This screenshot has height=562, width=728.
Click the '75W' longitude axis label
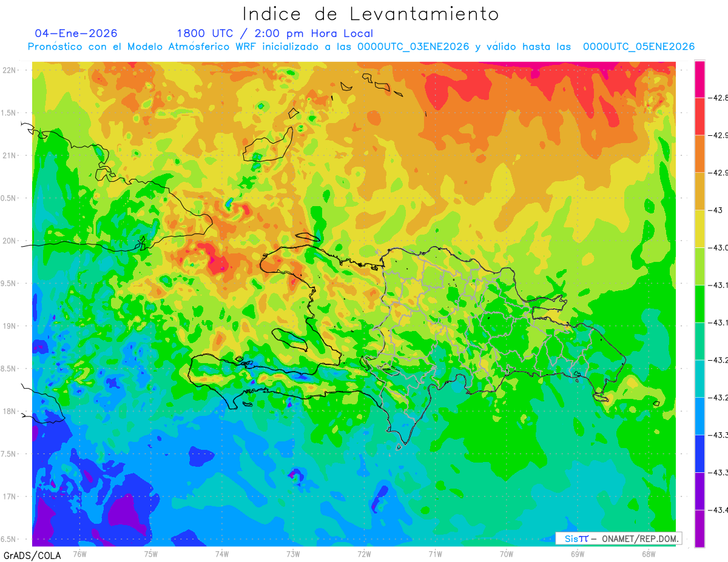150,554
